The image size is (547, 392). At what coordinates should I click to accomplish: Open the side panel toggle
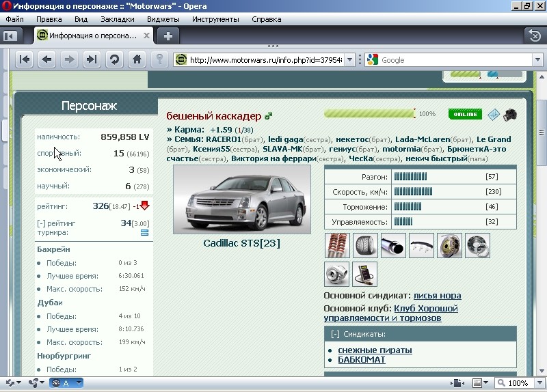tap(10, 36)
